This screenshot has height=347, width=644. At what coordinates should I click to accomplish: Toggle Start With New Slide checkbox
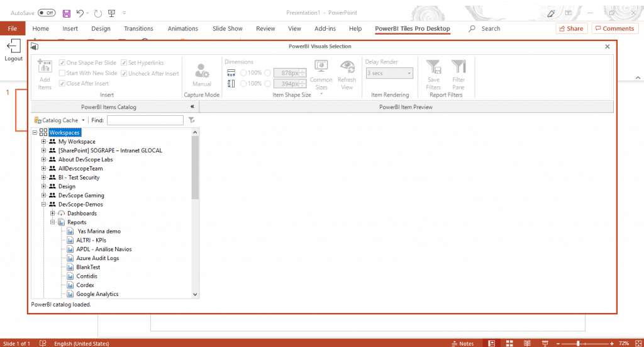62,73
